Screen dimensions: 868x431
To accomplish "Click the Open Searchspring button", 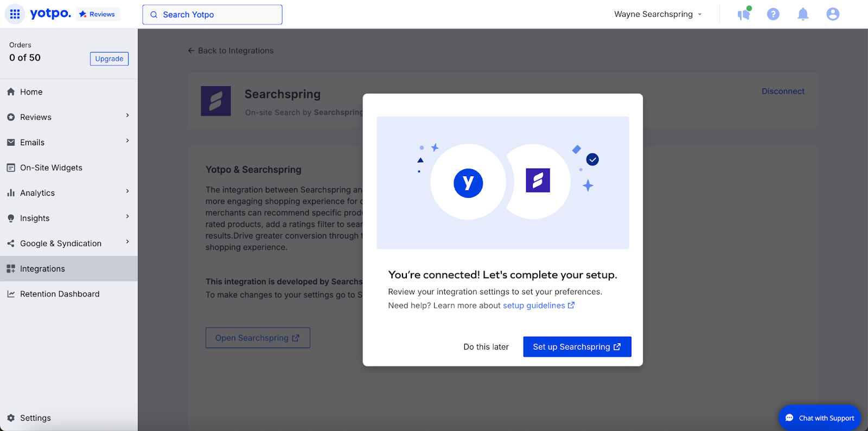I will pyautogui.click(x=258, y=338).
